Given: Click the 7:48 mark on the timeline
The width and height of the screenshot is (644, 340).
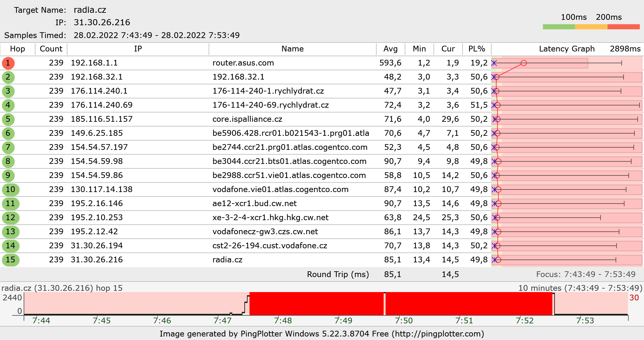Looking at the screenshot, I should [x=283, y=320].
